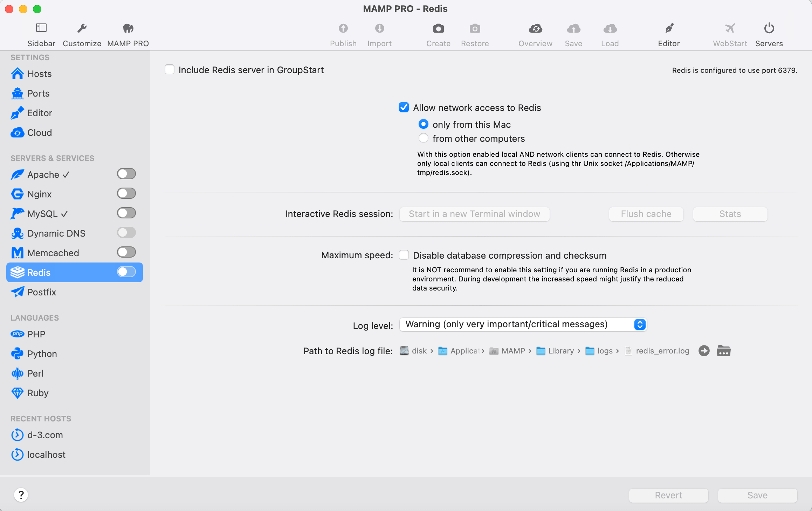The height and width of the screenshot is (511, 812).
Task: Reveal the Redis log file with arrow icon
Action: (704, 351)
